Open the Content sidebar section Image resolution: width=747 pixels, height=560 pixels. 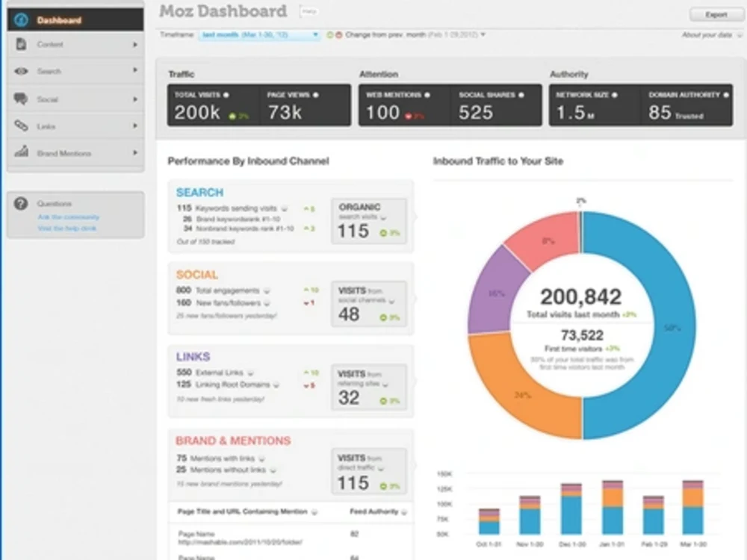pyautogui.click(x=75, y=44)
